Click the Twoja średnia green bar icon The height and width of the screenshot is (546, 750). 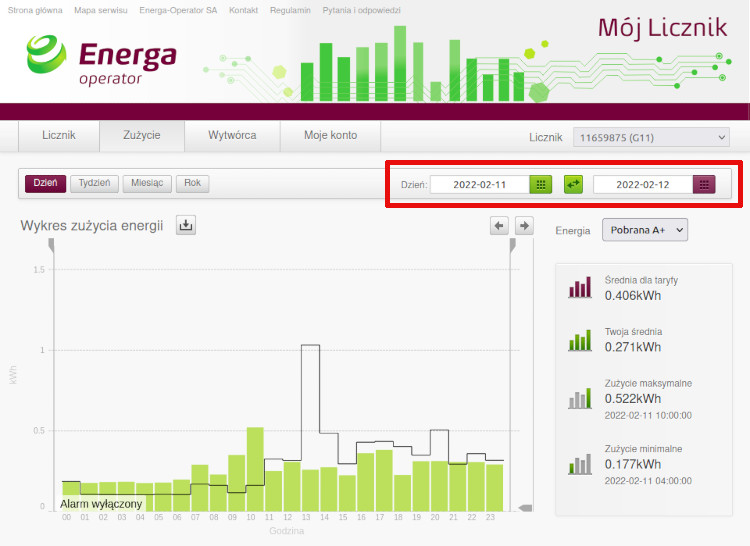[x=580, y=339]
